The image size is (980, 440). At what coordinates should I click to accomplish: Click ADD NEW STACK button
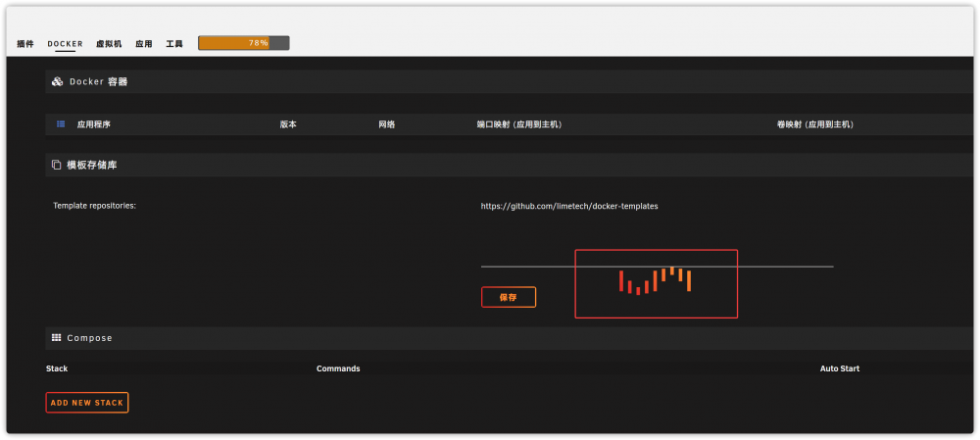click(x=87, y=403)
